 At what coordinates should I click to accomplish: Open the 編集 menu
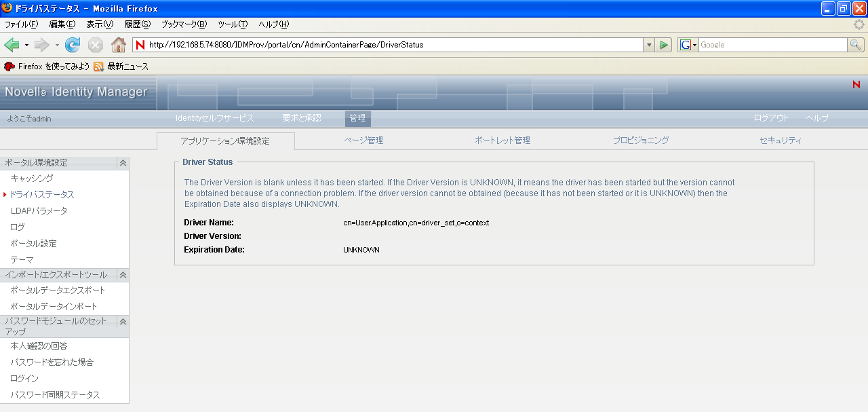click(62, 24)
